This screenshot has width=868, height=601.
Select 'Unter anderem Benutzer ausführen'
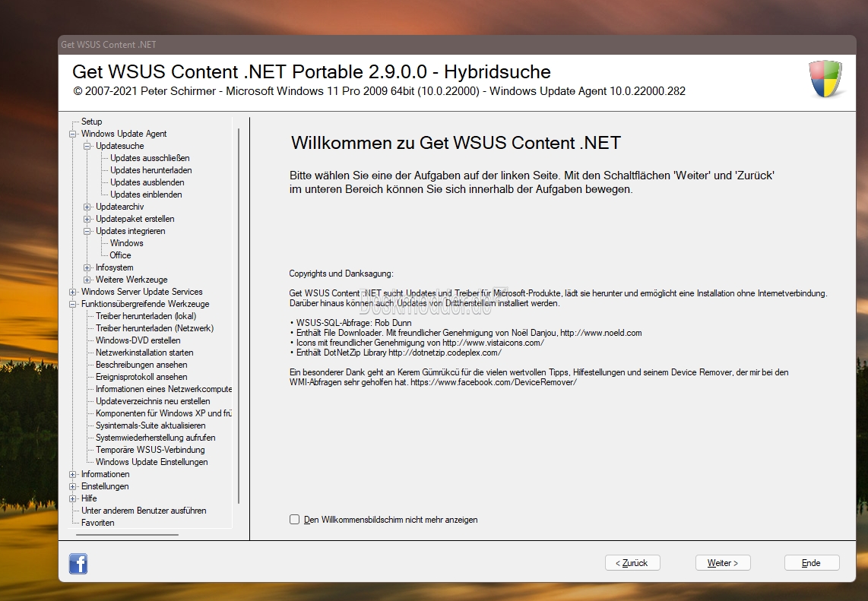click(144, 511)
